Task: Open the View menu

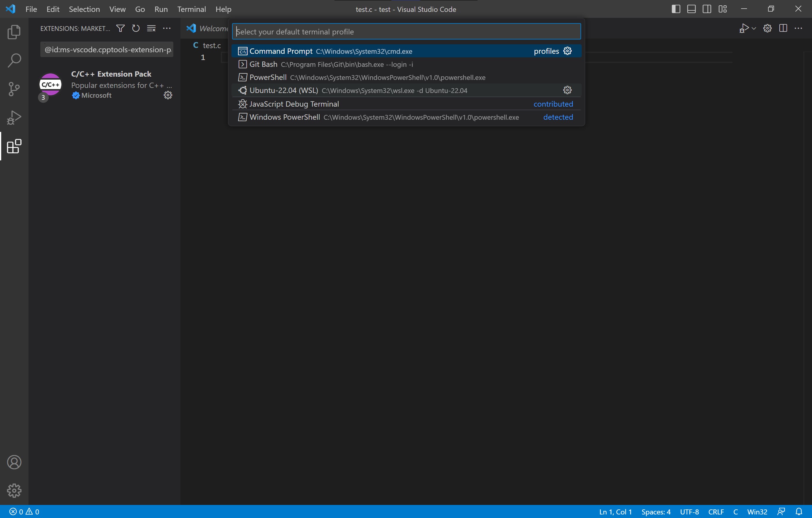Action: 117,9
